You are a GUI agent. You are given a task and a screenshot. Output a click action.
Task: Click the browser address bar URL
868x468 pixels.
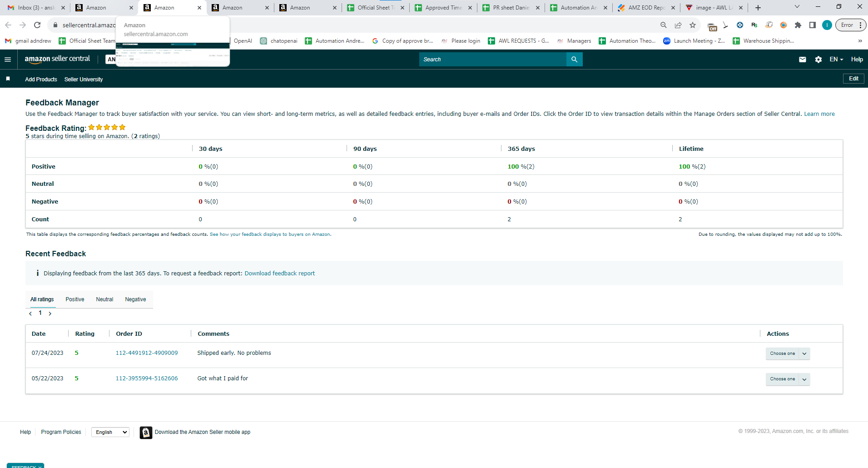click(89, 25)
